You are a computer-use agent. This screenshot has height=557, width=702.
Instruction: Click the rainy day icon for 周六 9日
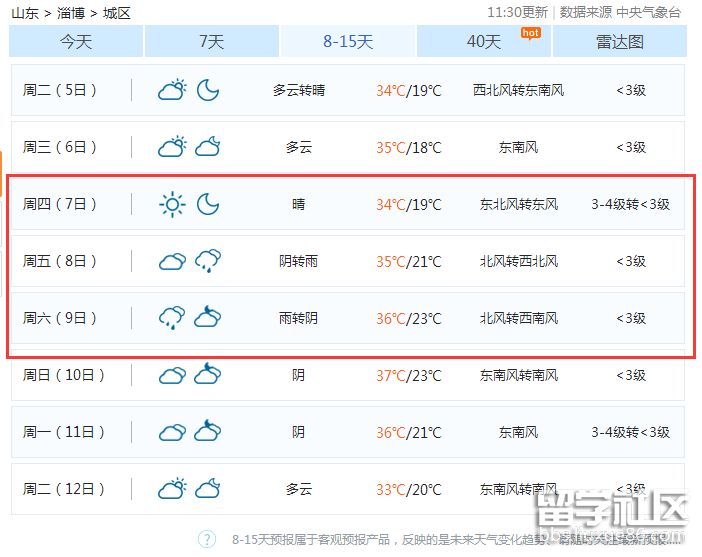coord(172,319)
